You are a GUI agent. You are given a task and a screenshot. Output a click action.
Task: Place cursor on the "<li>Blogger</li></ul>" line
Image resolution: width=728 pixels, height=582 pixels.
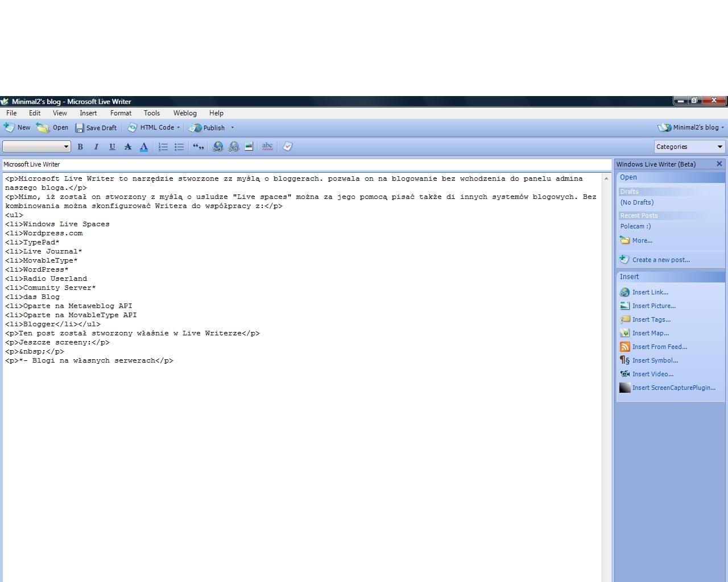[x=53, y=324]
